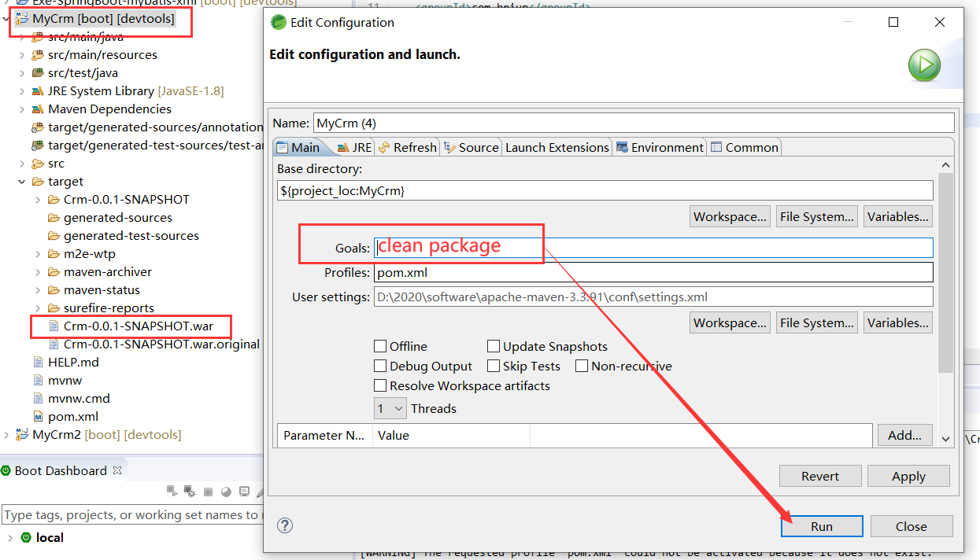980x560 pixels.
Task: Click Variables... button under Base directory
Action: click(898, 216)
